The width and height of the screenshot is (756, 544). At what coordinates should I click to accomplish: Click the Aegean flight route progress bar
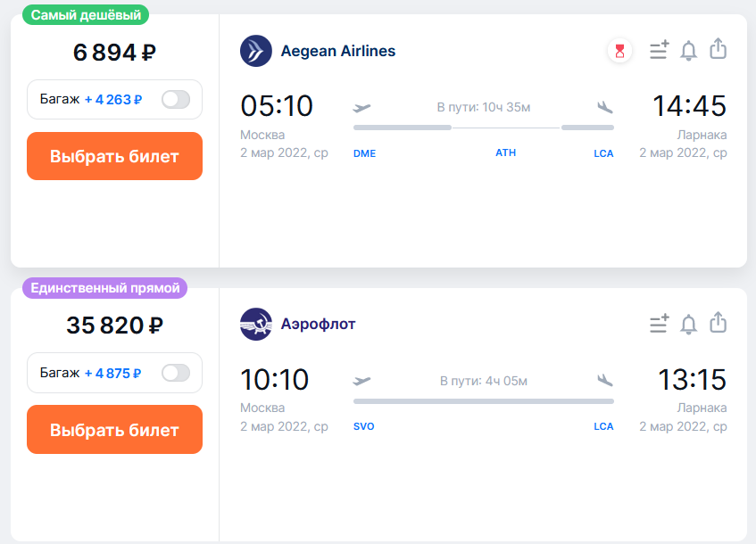click(x=484, y=128)
